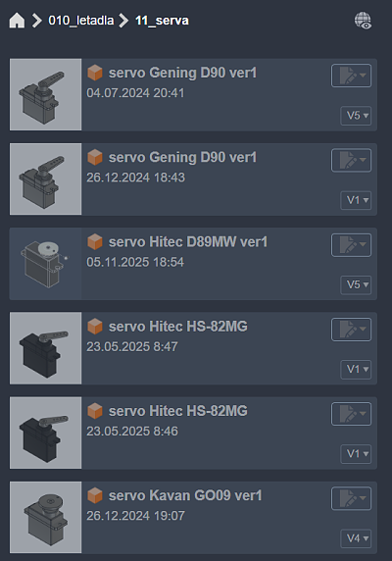392x561 pixels.
Task: Expand V4 version dropdown for Kavan GO09
Action: [x=356, y=538]
